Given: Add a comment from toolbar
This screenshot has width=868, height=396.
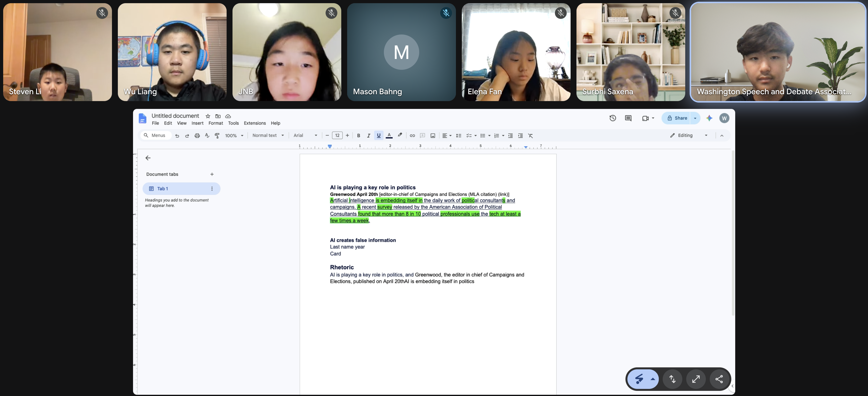Looking at the screenshot, I should pyautogui.click(x=423, y=136).
